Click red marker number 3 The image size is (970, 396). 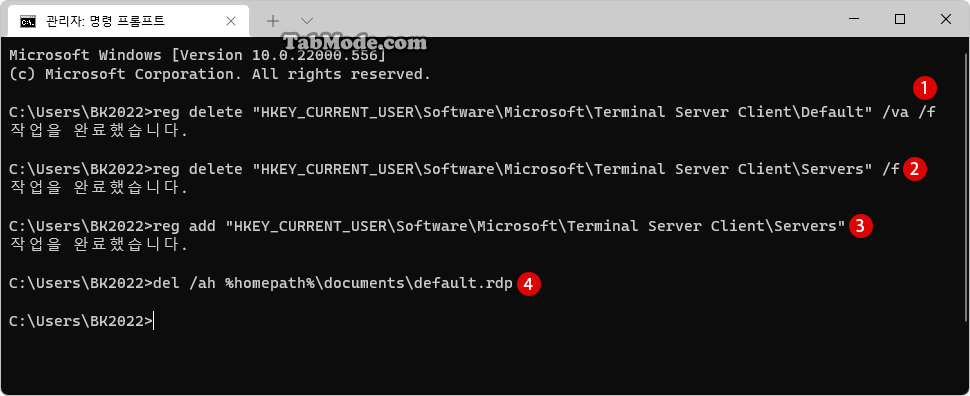tap(861, 226)
